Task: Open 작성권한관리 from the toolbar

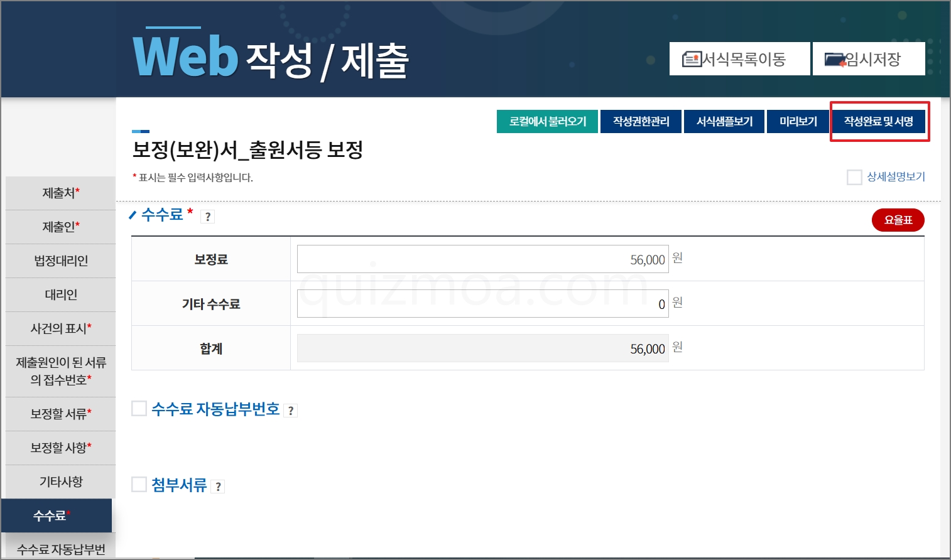Action: (x=641, y=121)
